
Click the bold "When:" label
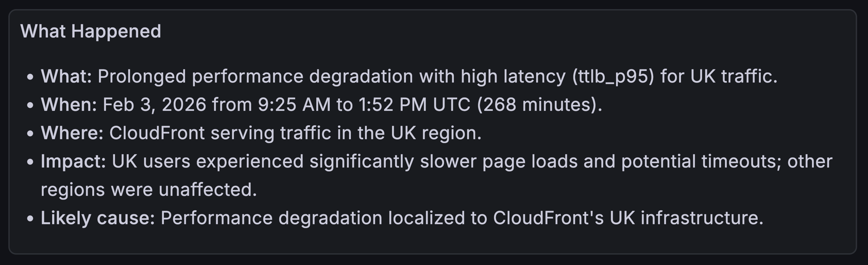click(69, 105)
